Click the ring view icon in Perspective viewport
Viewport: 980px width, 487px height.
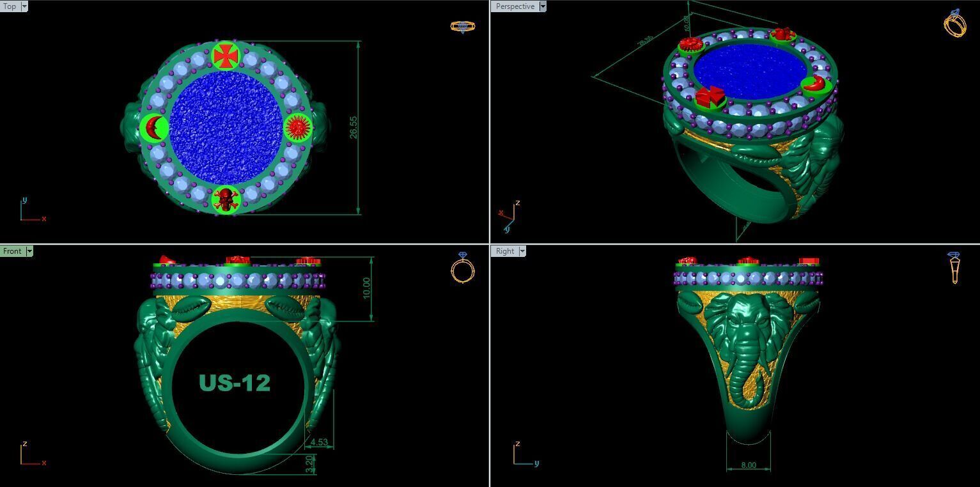coord(954,23)
